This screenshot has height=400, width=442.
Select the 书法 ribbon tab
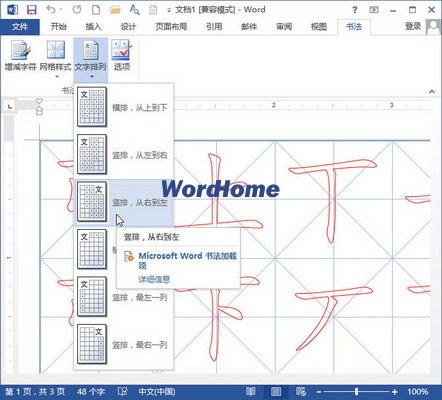coord(354,27)
